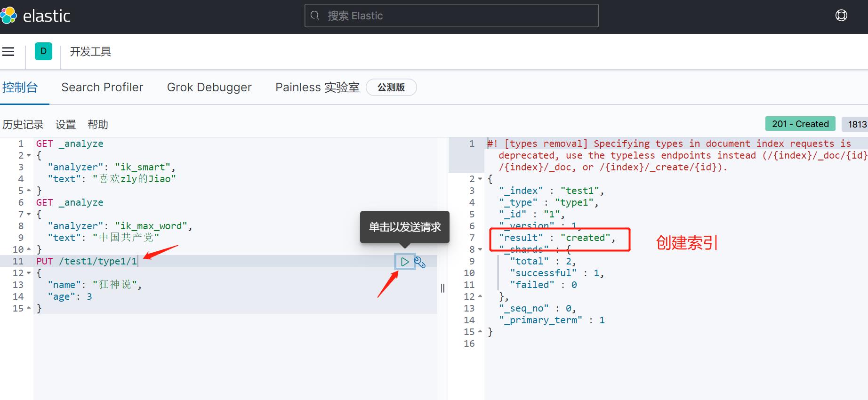Collapse editor block at line 7
This screenshot has width=868, height=400.
point(29,214)
